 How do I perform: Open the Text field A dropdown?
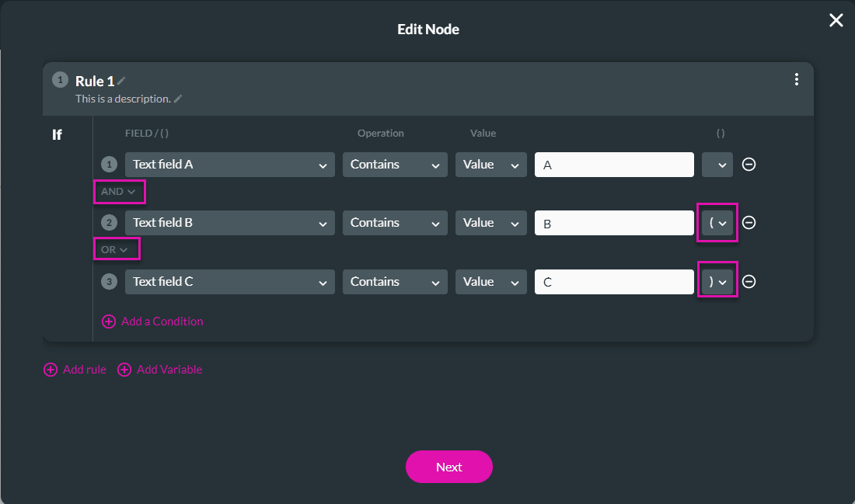(229, 165)
